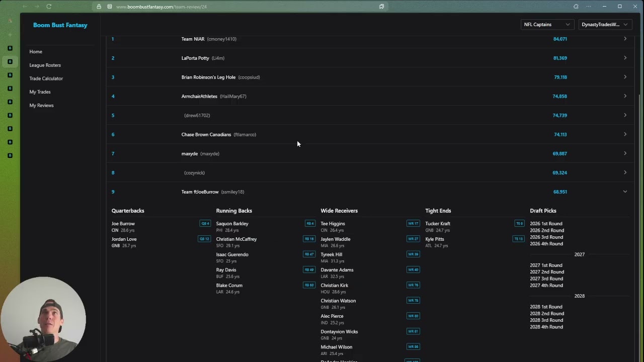Click the RB 47 badge for Isaac Guerendo
This screenshot has width=644, height=362.
[309, 254]
